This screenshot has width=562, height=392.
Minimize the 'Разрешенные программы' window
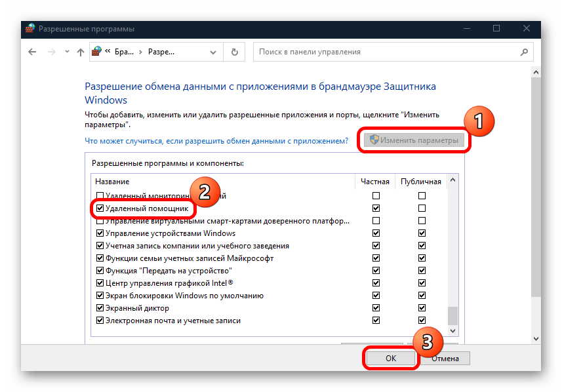467,29
